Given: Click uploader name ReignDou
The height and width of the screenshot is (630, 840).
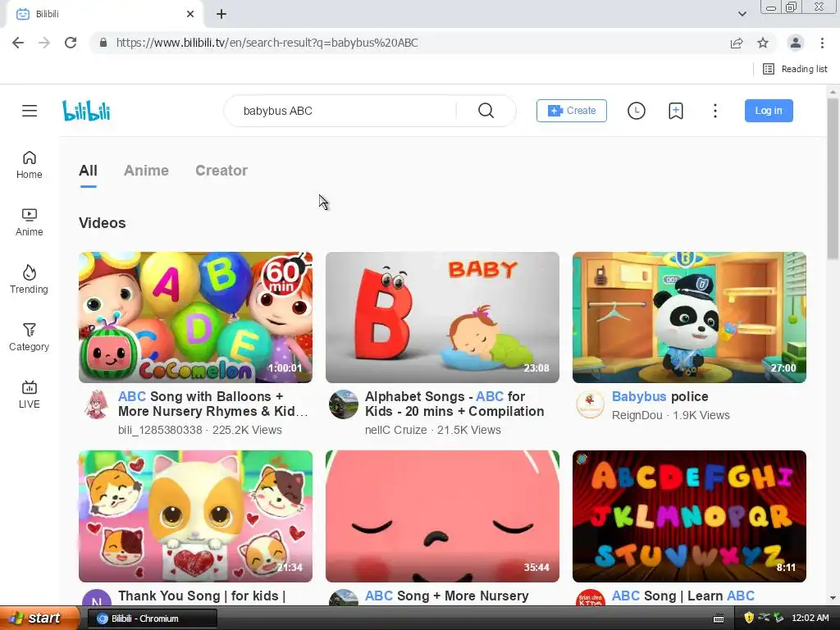Looking at the screenshot, I should (637, 415).
